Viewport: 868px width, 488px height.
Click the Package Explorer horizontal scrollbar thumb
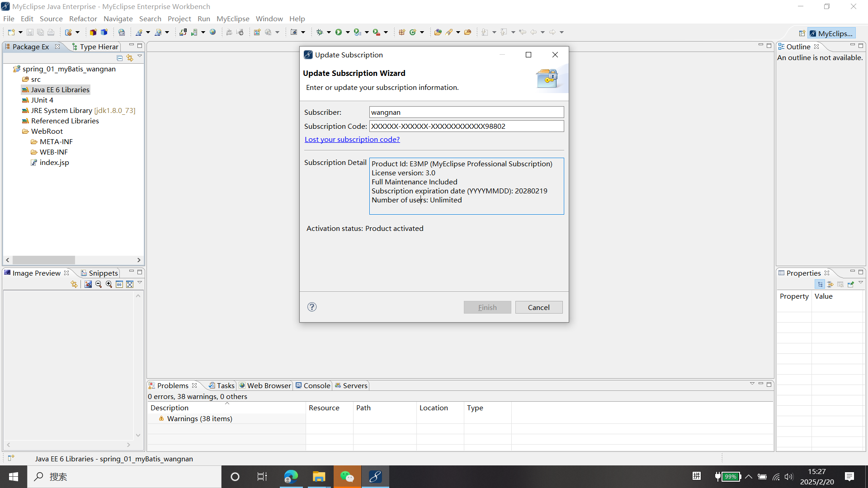44,260
